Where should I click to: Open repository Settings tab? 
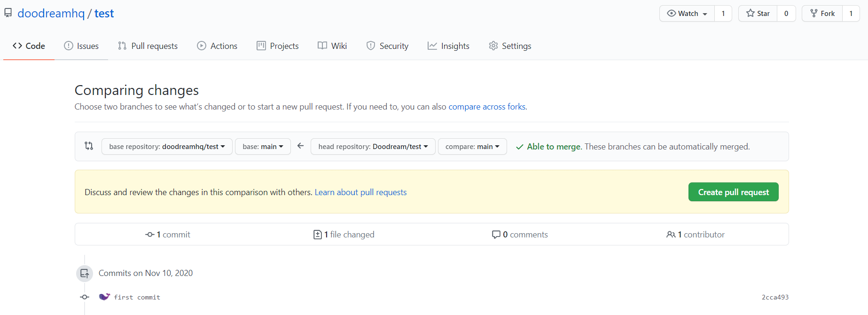pyautogui.click(x=510, y=46)
